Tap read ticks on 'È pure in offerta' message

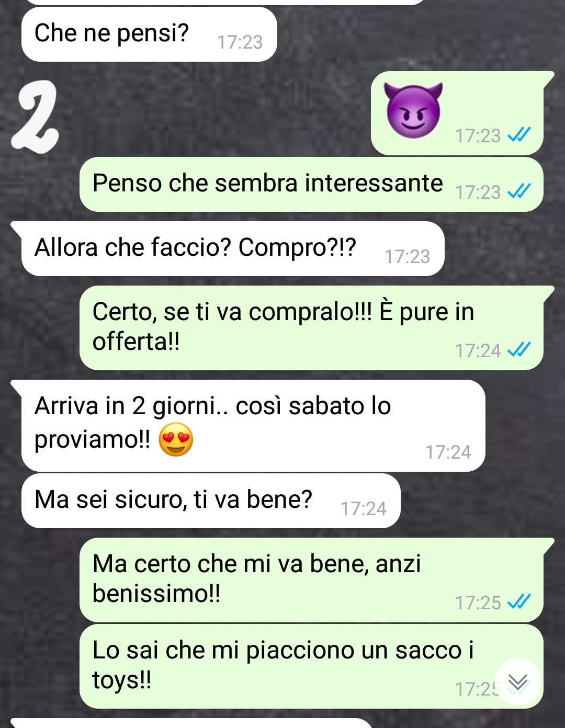click(x=519, y=349)
